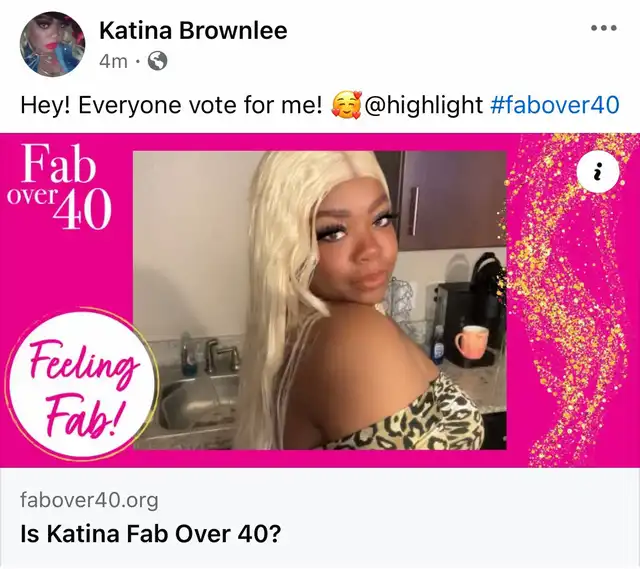
Task: Open the Katina Brownlee profile name link
Action: 193,30
